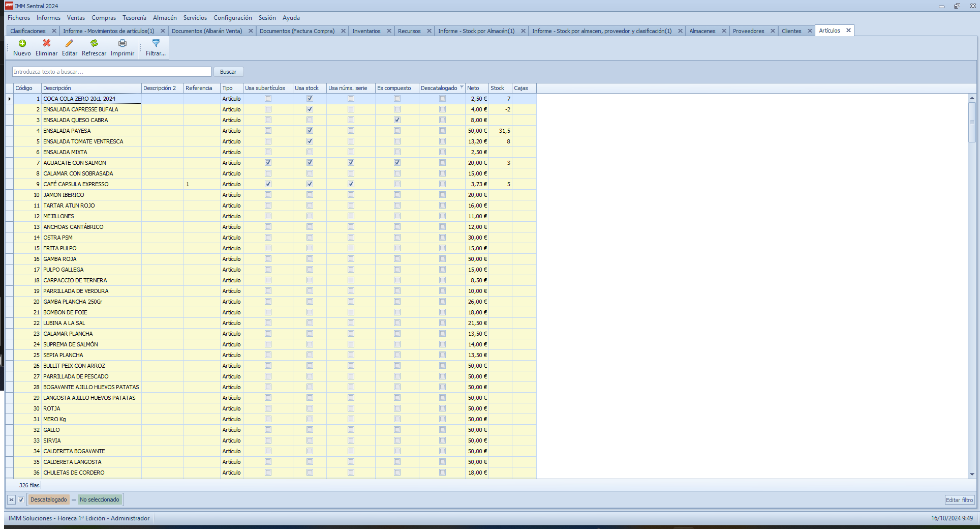
Task: Sort by the Neto column header
Action: pos(476,89)
